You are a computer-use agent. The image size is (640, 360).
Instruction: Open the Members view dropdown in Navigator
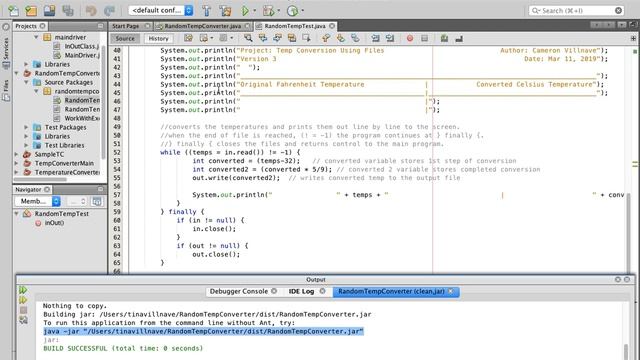coord(38,201)
